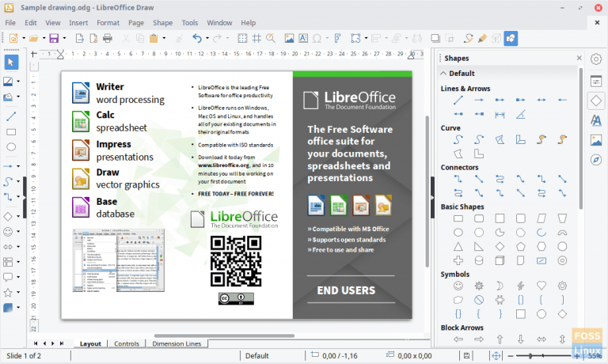
Task: Open sidebar Navigator compass icon
Action: pyautogui.click(x=596, y=160)
